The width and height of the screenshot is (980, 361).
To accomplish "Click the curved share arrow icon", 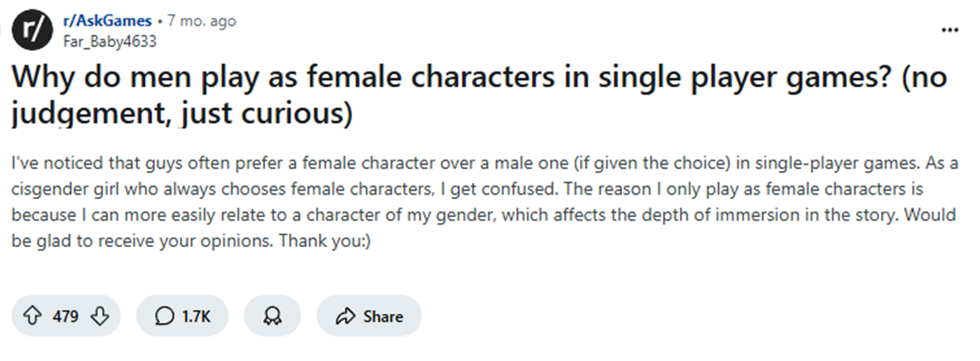I will (345, 317).
